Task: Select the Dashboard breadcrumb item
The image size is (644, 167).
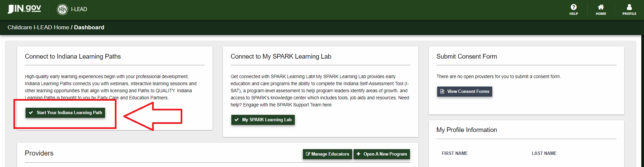Action: point(89,27)
